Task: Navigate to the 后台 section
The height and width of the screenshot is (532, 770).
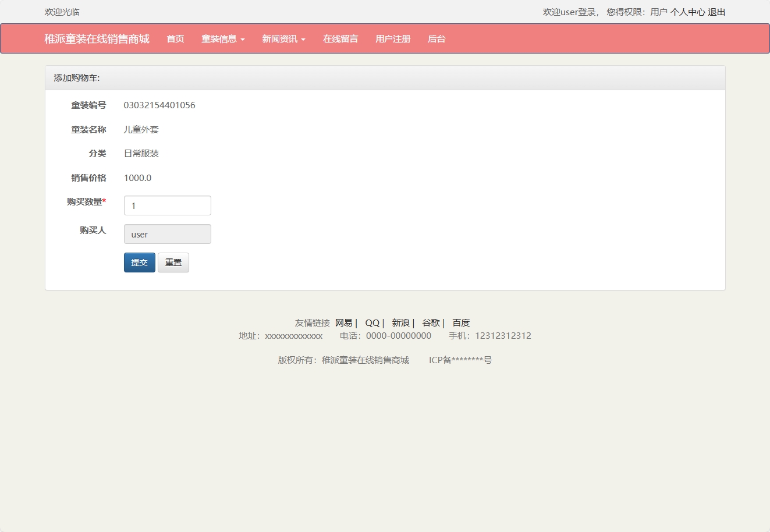Action: click(436, 38)
